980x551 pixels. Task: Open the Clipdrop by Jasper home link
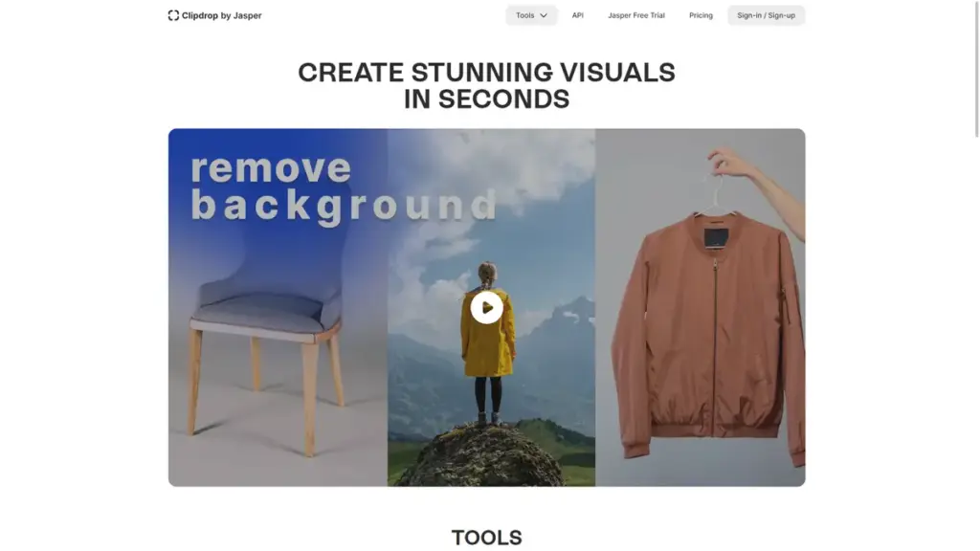(x=215, y=15)
